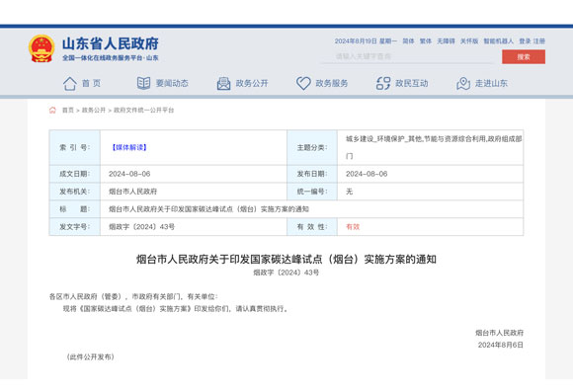Click the 发布机关 value 烟台市人民政府
573x392 pixels.
click(132, 192)
